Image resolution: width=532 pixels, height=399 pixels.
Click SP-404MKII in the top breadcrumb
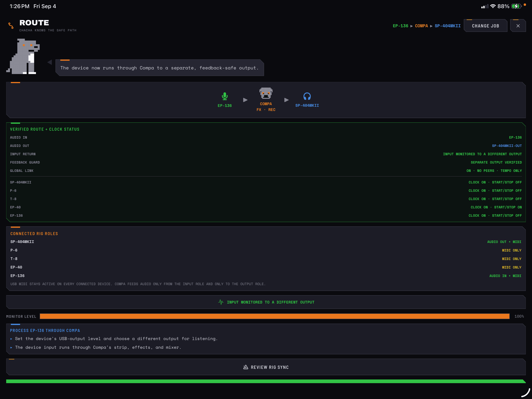point(448,26)
